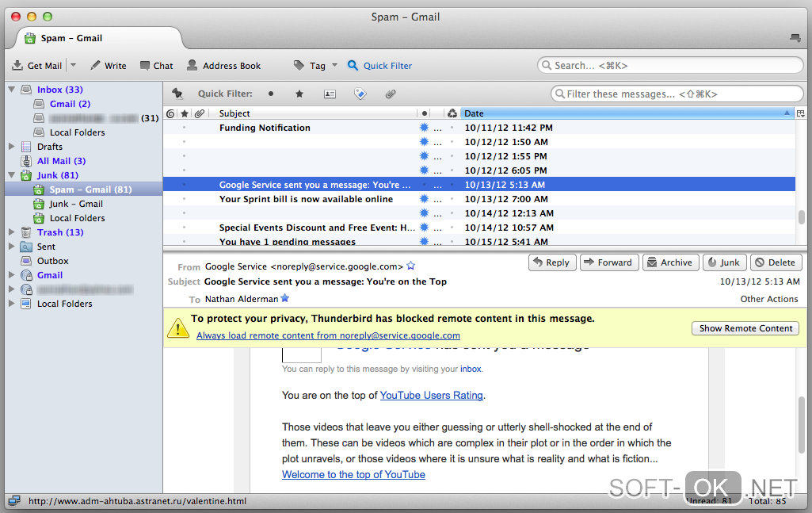Click the status bar online status icon
The image size is (812, 513).
[x=14, y=500]
